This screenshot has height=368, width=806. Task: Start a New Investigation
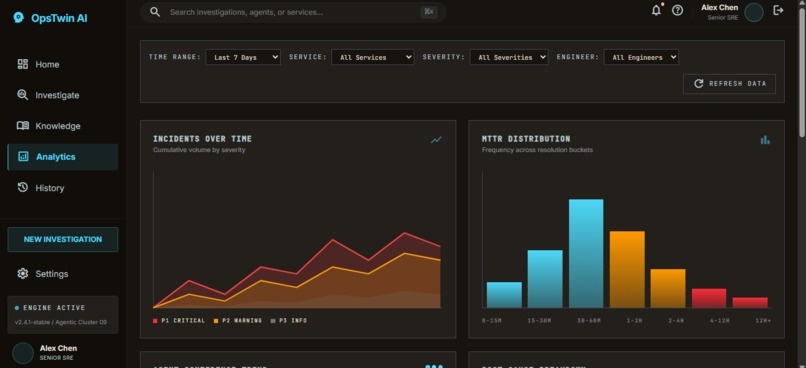[x=63, y=240]
